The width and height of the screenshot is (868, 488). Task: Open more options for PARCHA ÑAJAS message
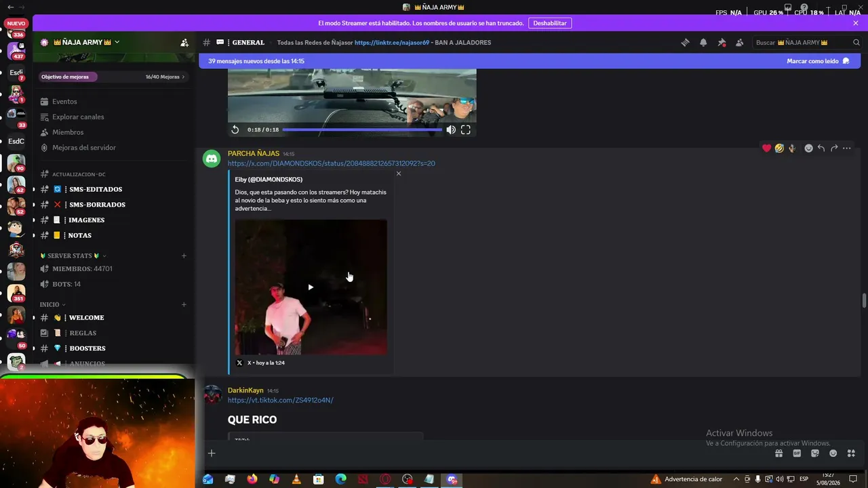coord(847,148)
